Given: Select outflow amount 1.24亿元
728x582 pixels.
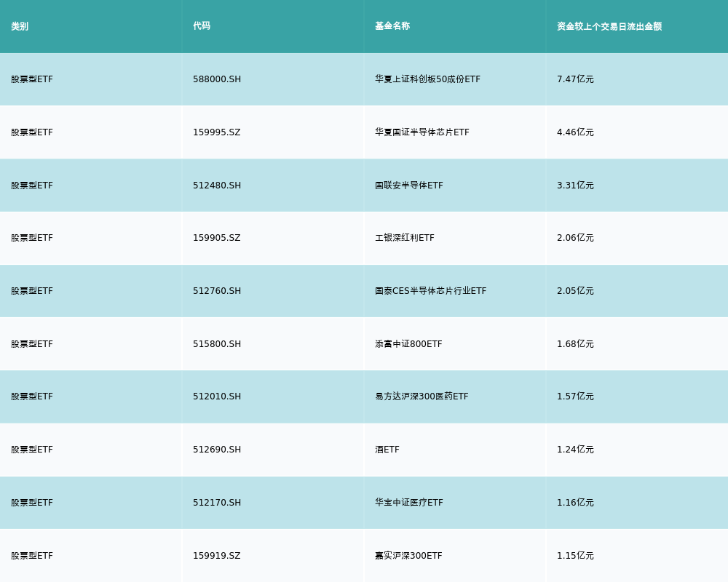Looking at the screenshot, I should coord(575,450).
